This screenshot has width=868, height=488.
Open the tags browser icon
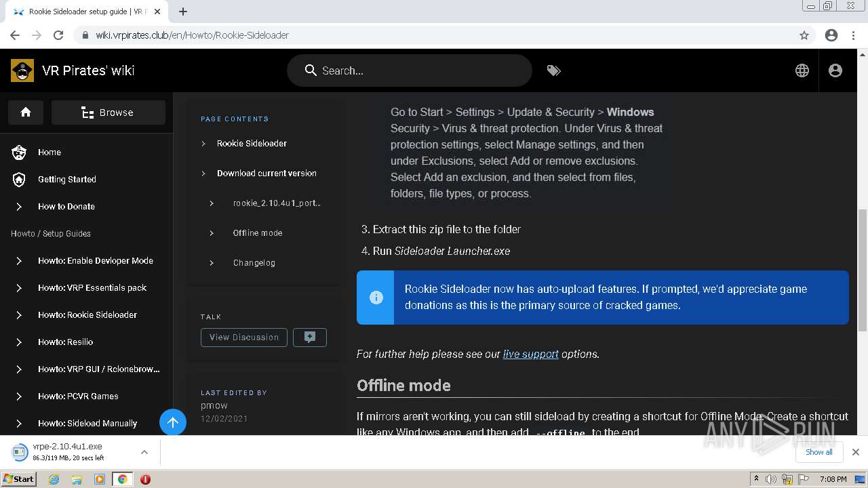pyautogui.click(x=554, y=70)
